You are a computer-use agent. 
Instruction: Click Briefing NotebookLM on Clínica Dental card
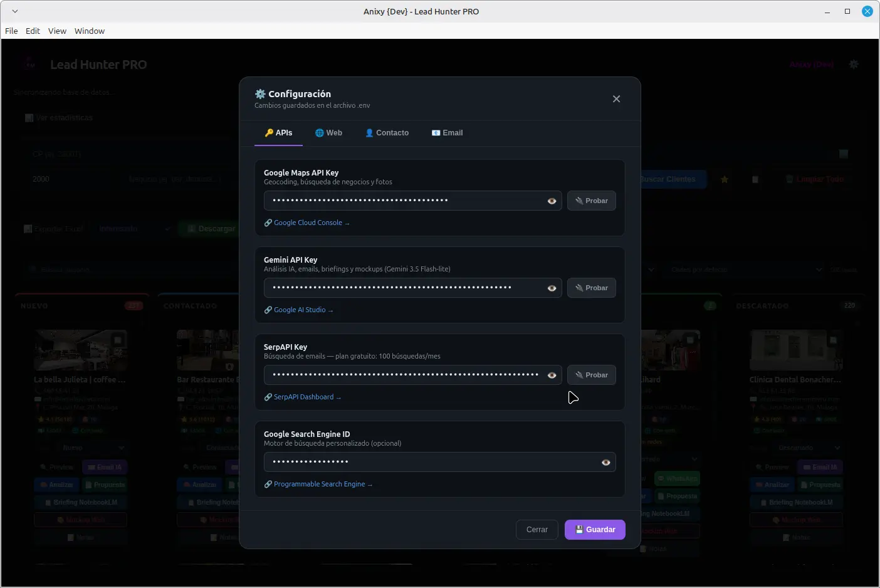797,502
